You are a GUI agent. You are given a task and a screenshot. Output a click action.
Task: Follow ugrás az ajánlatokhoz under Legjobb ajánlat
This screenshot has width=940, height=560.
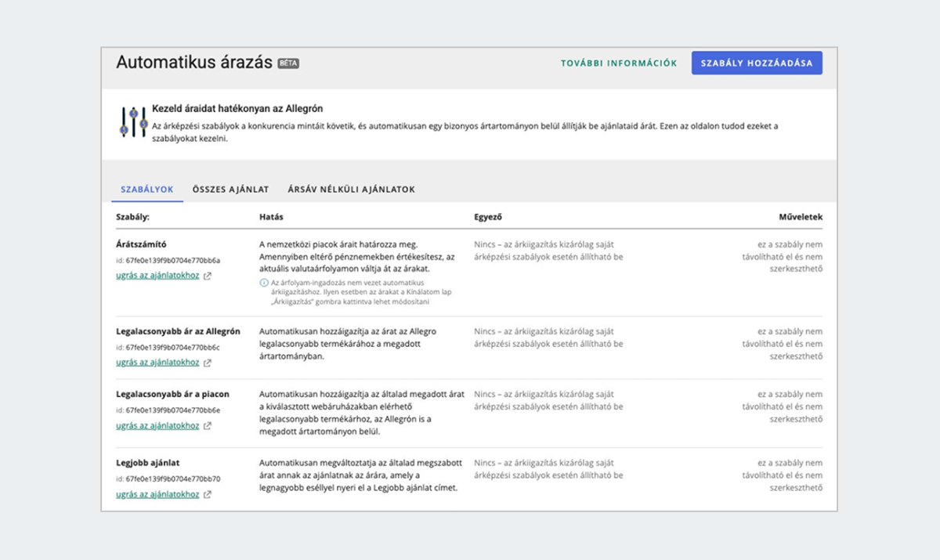tap(157, 495)
